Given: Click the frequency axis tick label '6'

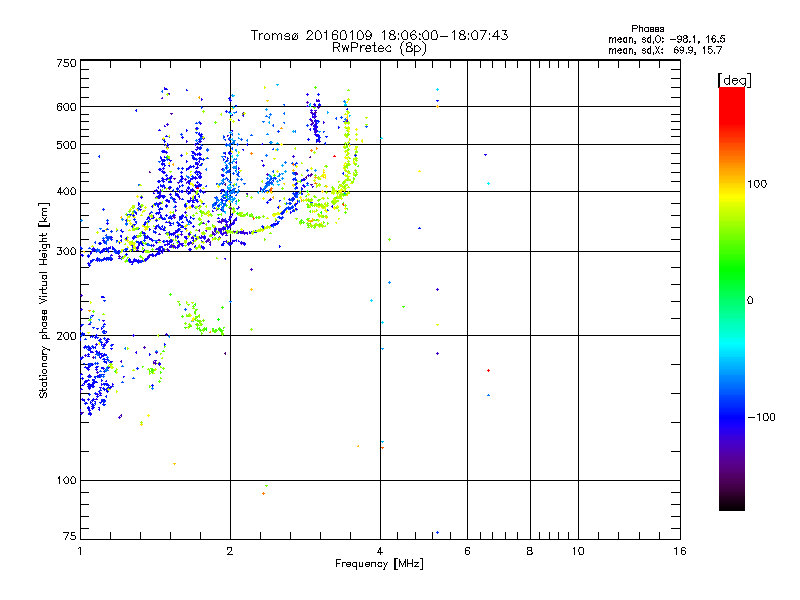Looking at the screenshot, I should [x=467, y=551].
